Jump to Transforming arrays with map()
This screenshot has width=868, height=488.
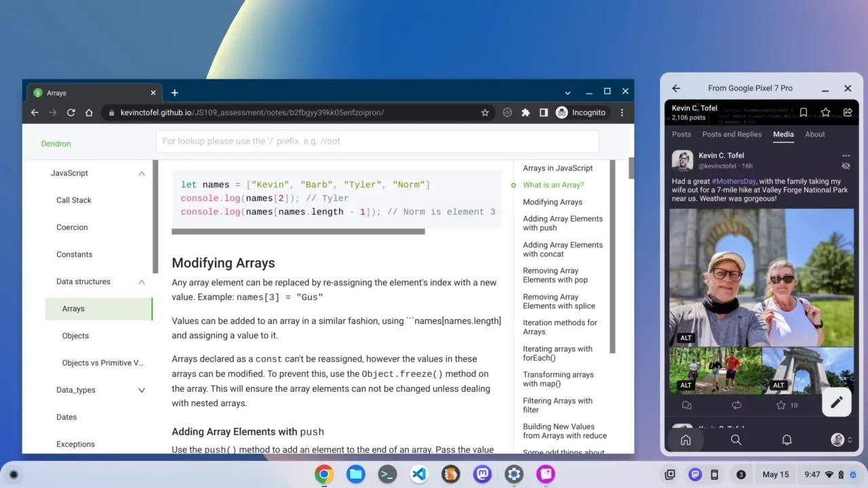558,379
